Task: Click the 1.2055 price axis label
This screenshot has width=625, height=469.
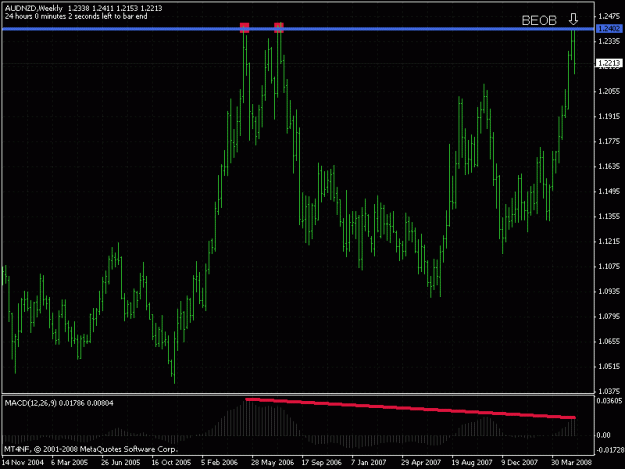Action: [x=609, y=91]
